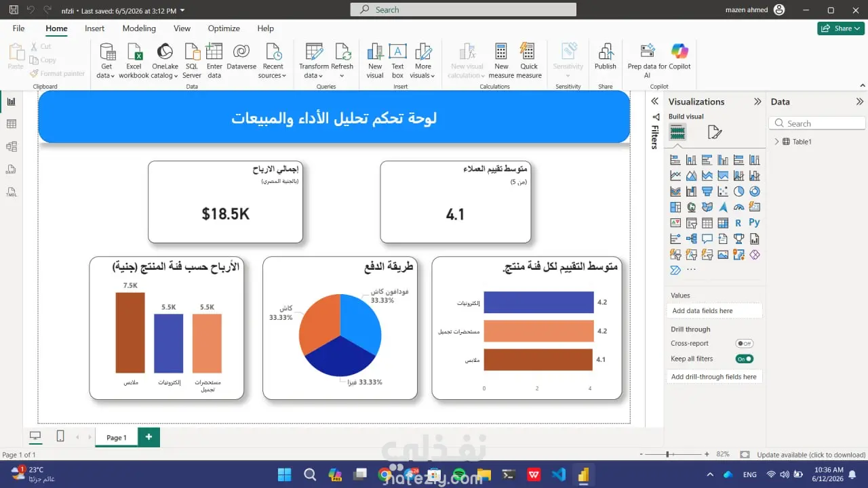Image resolution: width=868 pixels, height=488 pixels.
Task: Import from an Excel workbook
Action: tap(134, 61)
